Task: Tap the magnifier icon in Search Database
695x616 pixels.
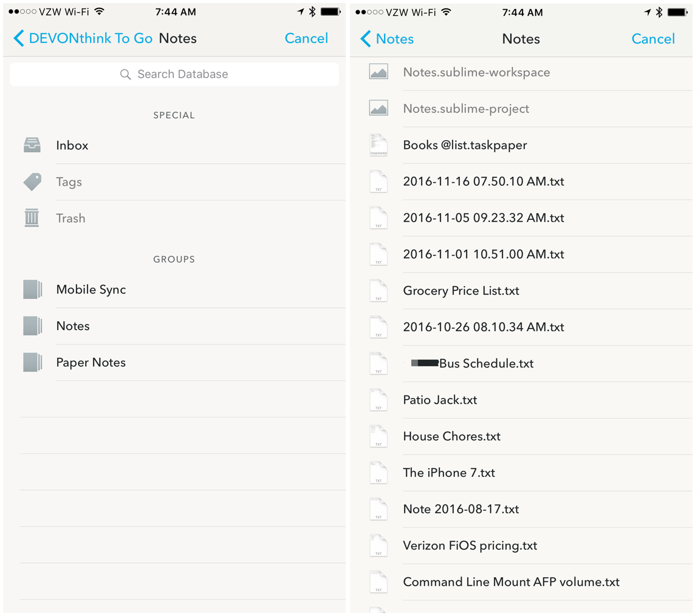Action: click(x=125, y=74)
